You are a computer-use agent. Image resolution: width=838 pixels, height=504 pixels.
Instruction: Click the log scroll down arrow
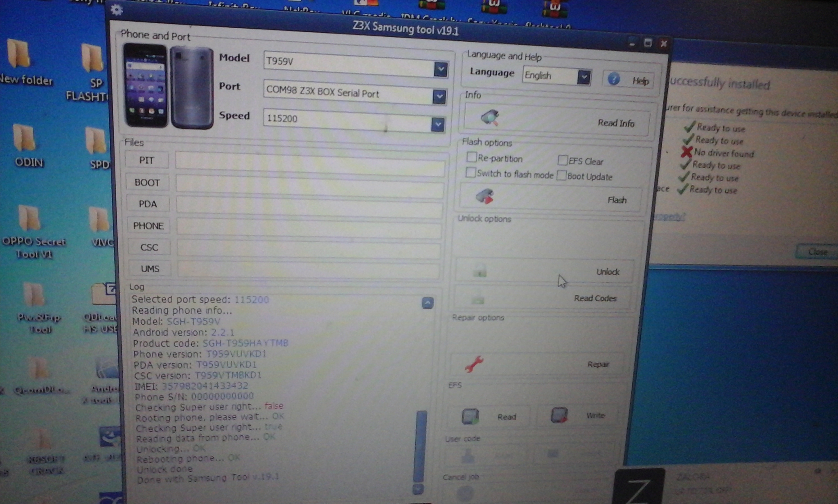pos(417,489)
